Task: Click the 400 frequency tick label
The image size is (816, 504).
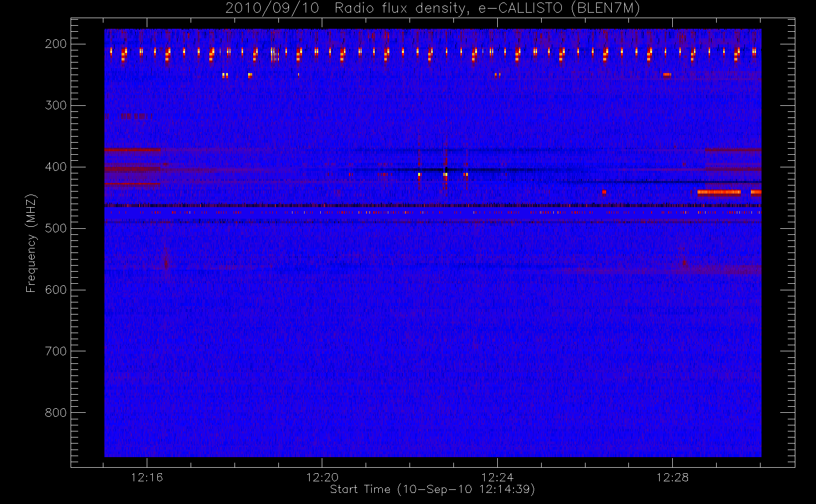Action: click(56, 167)
